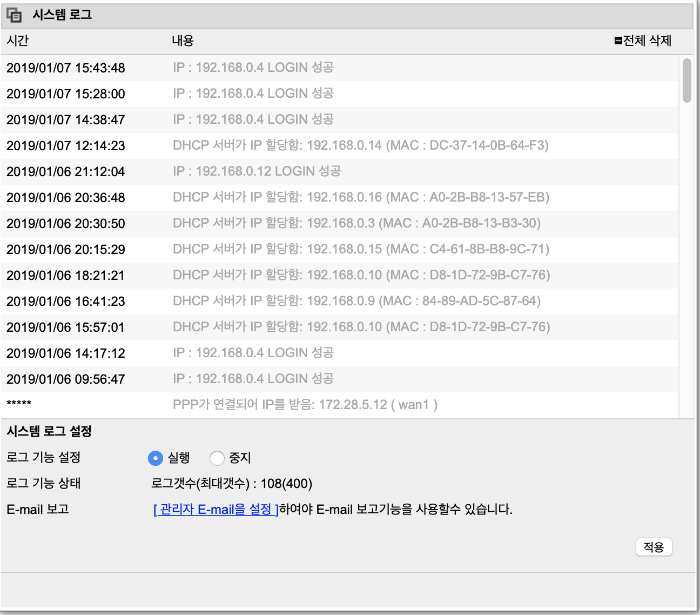700x615 pixels.
Task: Select timestamp 2019/01/07 12:14:23
Action: 66,146
